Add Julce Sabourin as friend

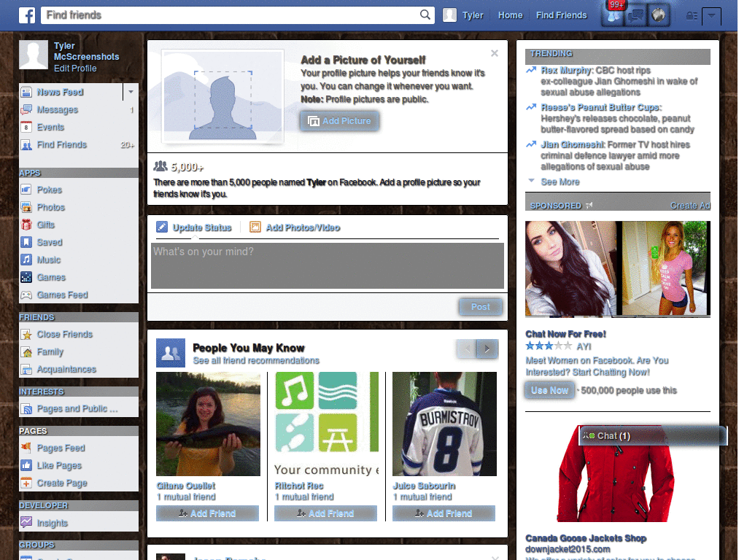click(444, 513)
